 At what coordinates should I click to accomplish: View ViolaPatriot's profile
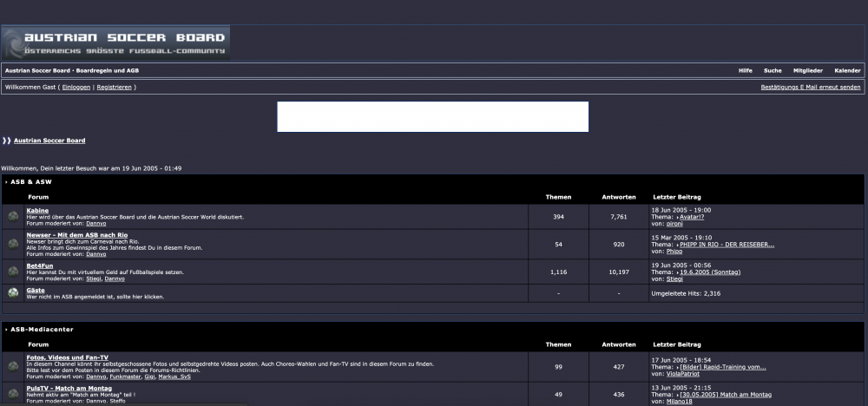(x=682, y=374)
